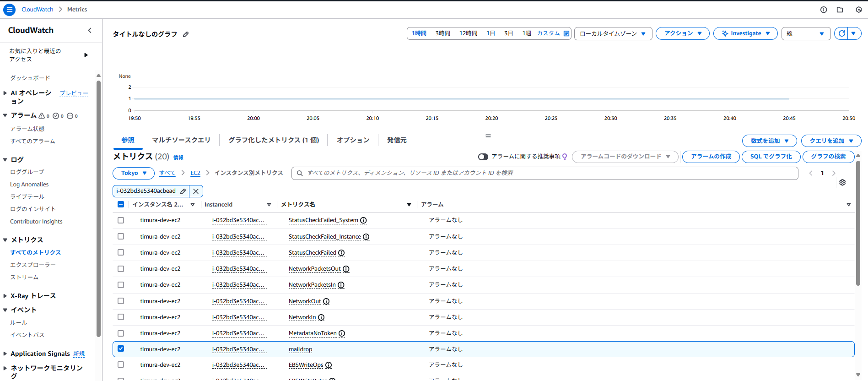Click the maildrop metric name
This screenshot has width=868, height=381.
(300, 349)
